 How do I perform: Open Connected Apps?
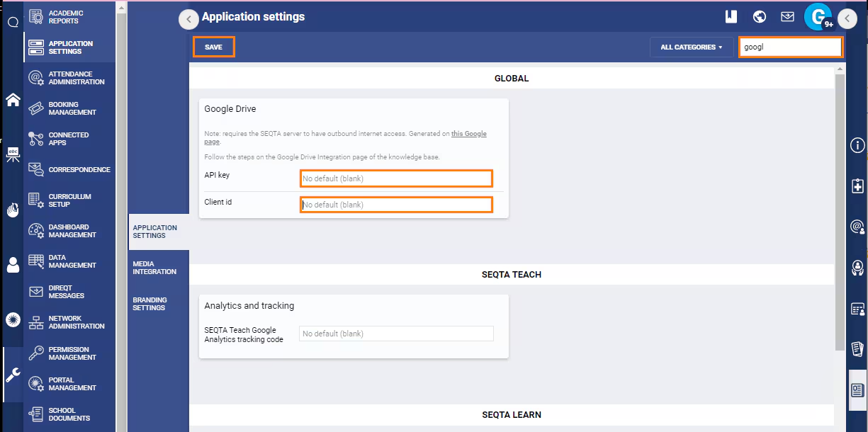69,139
